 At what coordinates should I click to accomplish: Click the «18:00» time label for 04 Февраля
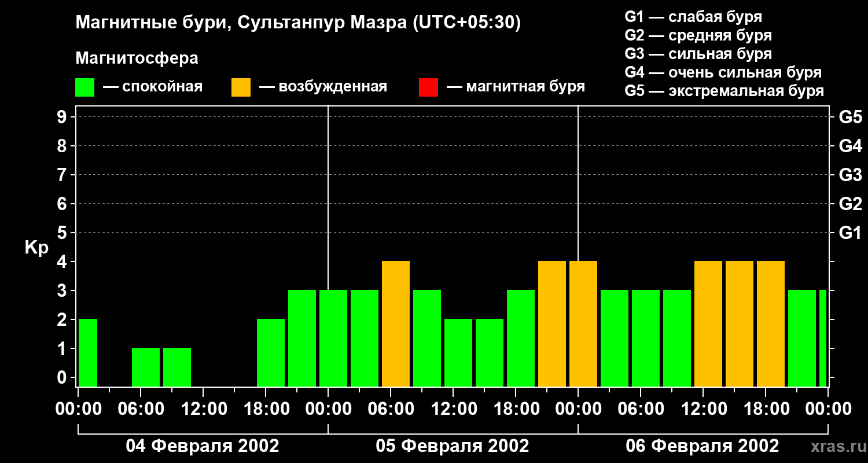click(266, 409)
